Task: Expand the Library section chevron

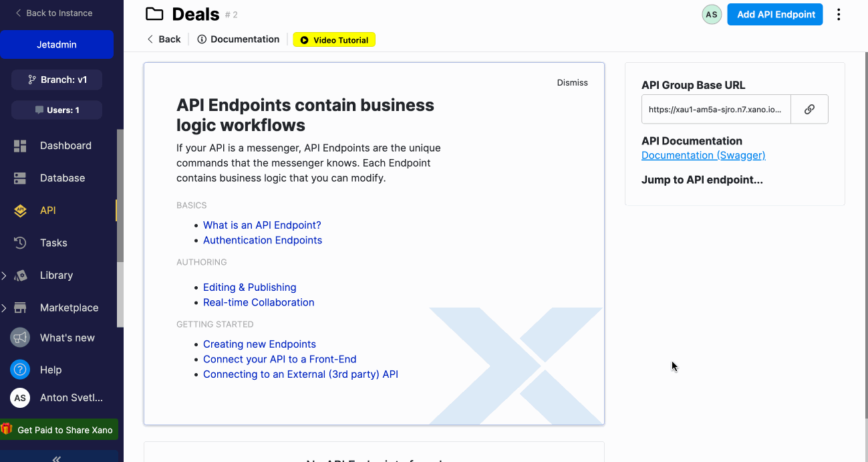Action: (4, 275)
